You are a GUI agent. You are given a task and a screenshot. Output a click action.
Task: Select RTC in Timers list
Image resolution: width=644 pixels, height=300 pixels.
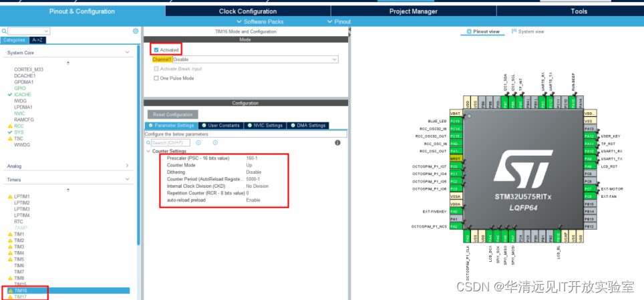[19, 222]
